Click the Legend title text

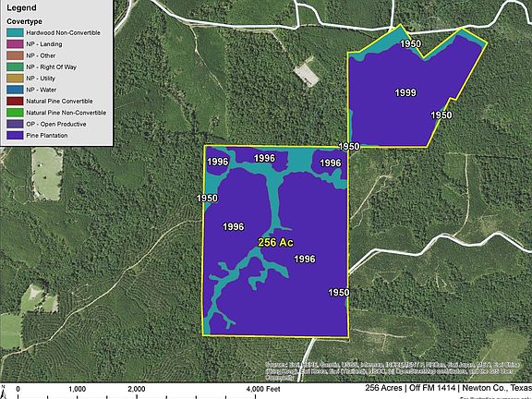tap(21, 7)
